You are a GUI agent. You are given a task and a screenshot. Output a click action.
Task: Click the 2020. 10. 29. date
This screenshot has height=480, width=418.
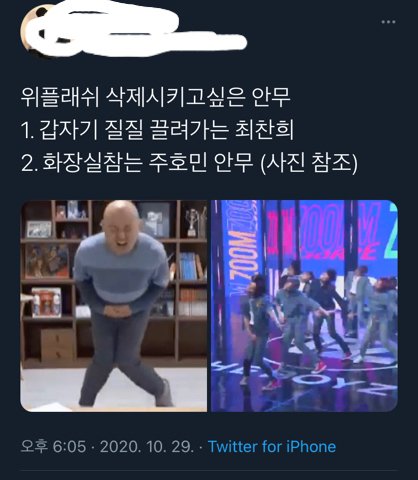(147, 446)
